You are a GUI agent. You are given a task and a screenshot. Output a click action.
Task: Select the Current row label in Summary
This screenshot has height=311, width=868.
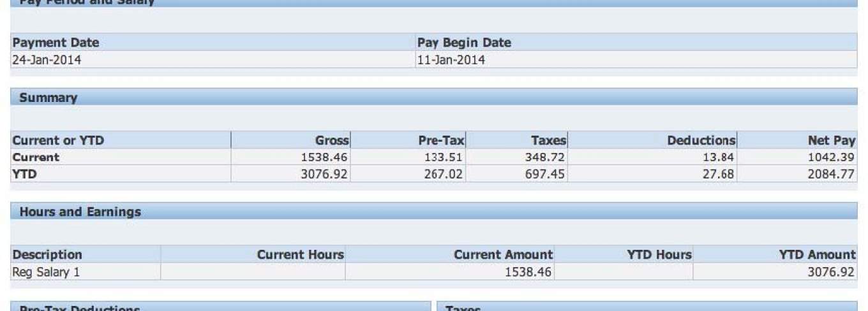point(36,157)
